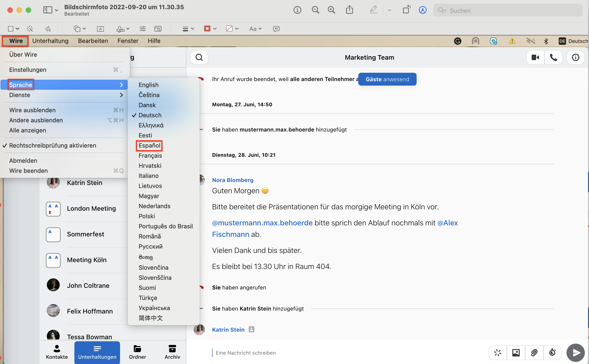
Task: Rotate the image with rotate icon
Action: pyautogui.click(x=407, y=10)
